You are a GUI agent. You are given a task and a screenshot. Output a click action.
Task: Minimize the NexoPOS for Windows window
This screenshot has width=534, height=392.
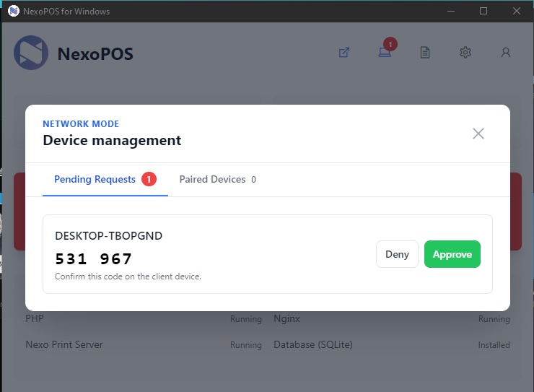click(451, 11)
